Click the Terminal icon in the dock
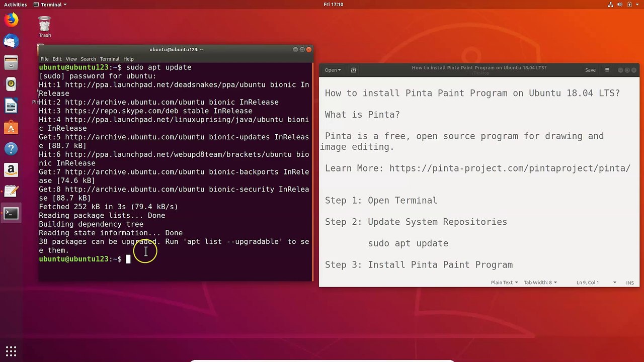 pos(11,213)
